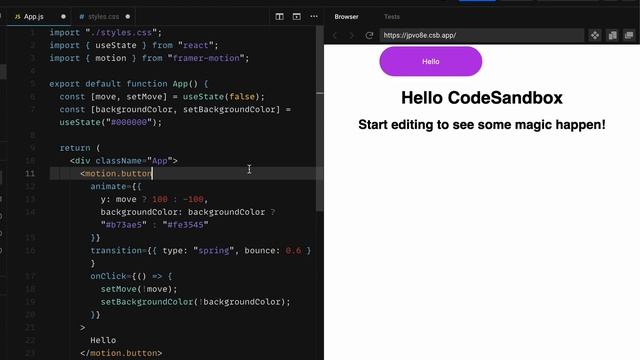Open preview in new window icon
Screen dimensions: 640x360
coord(629,36)
